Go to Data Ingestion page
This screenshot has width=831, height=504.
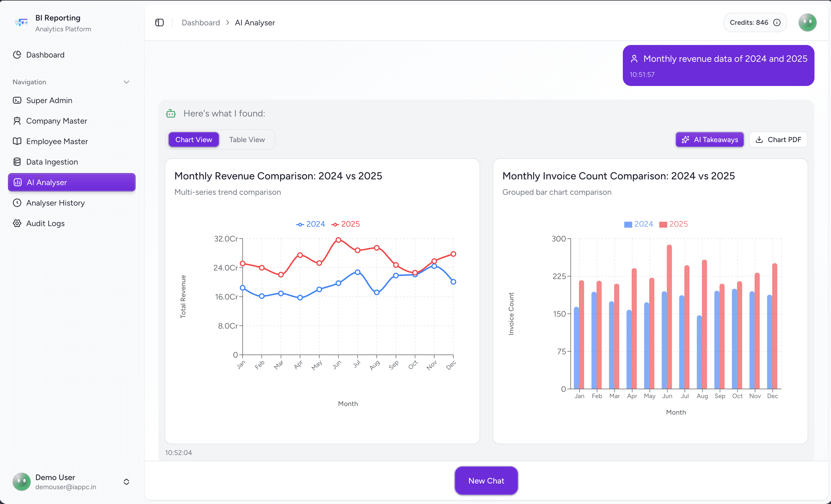tap(72, 162)
